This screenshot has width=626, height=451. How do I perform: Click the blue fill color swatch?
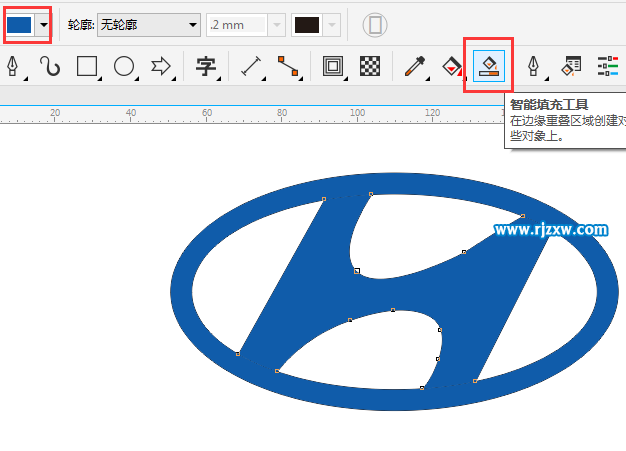click(x=19, y=25)
